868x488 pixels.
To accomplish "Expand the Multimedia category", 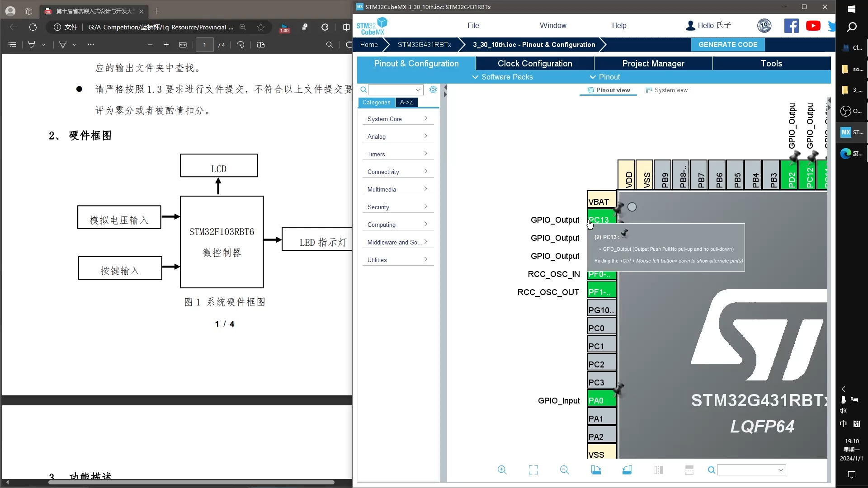I will click(x=398, y=189).
